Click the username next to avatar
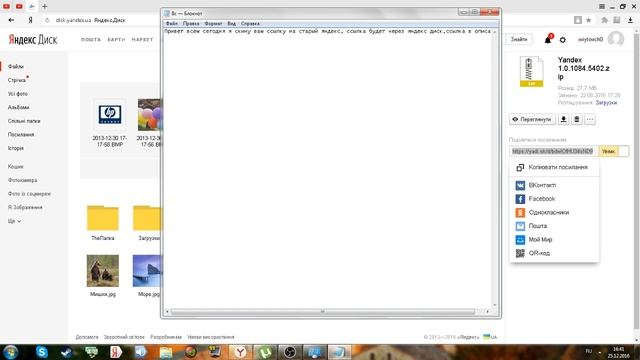640x360 pixels. pos(591,40)
